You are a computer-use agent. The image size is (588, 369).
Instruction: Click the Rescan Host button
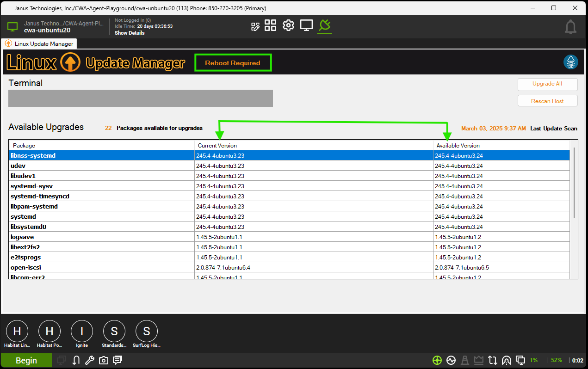pyautogui.click(x=547, y=101)
